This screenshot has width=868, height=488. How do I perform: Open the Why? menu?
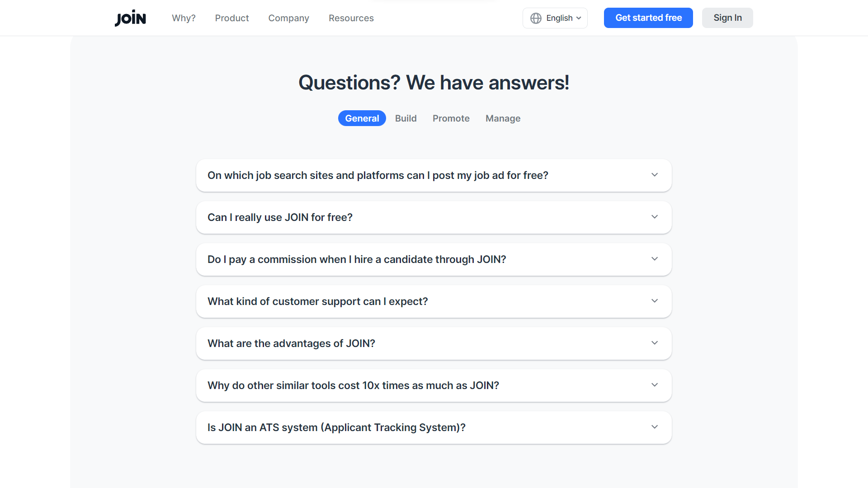(184, 18)
